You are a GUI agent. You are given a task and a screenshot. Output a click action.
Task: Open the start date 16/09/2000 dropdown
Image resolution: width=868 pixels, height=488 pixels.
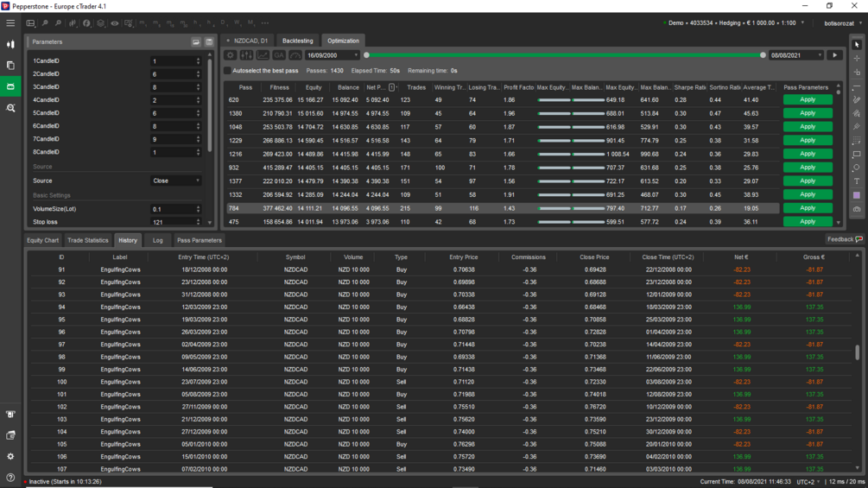(x=333, y=55)
